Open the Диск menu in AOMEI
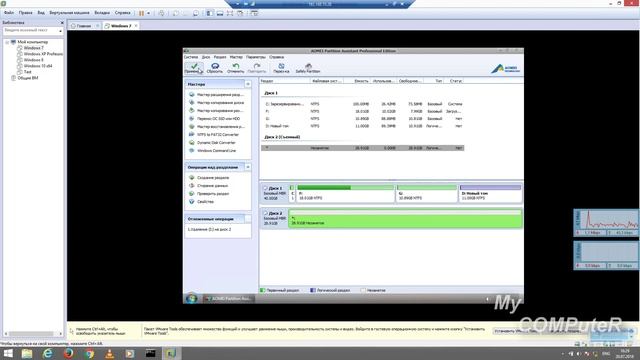 click(x=206, y=57)
